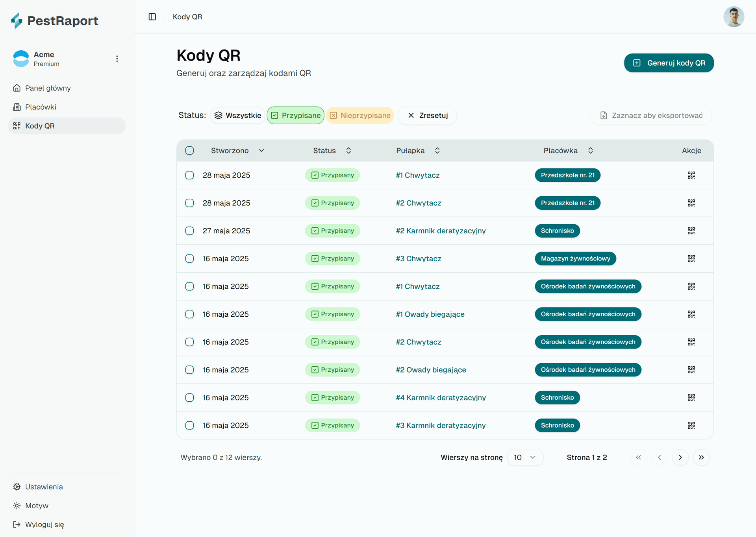Viewport: 756px width, 537px height.
Task: Open QR icon for #3 Karmnik deratyzacyjny row
Action: click(x=691, y=425)
